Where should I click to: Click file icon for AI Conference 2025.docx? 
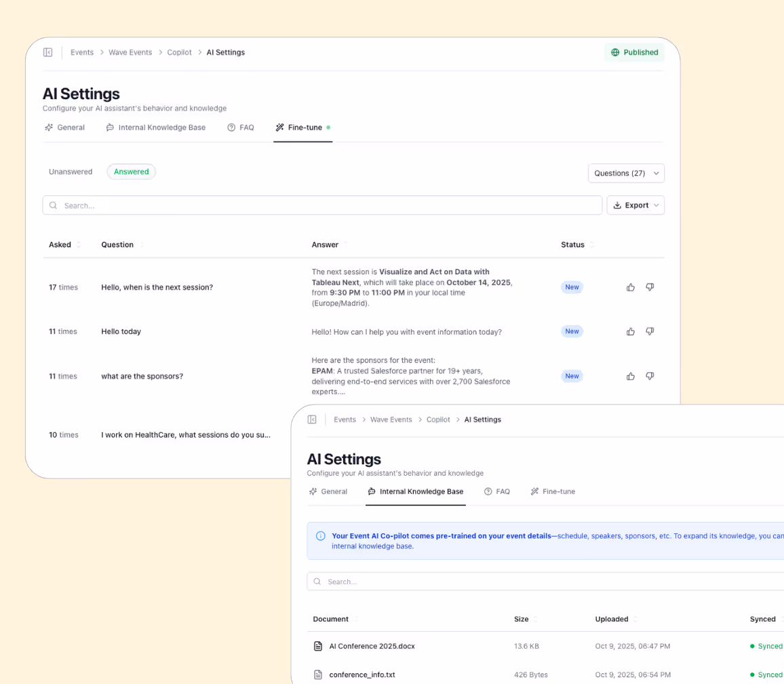[x=318, y=646]
